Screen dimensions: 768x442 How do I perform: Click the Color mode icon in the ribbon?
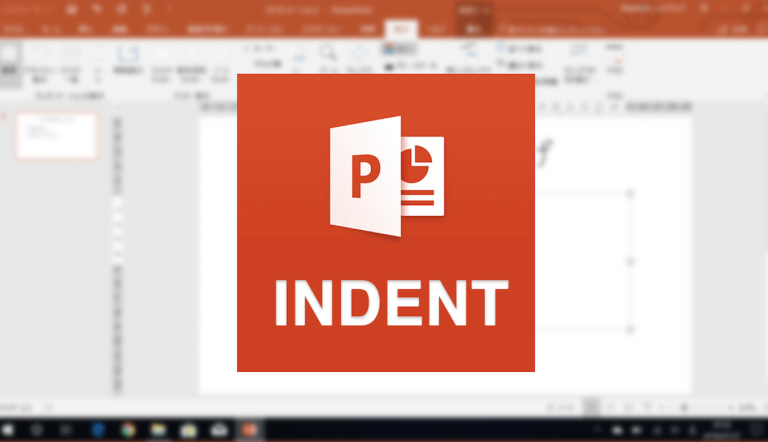tap(392, 49)
